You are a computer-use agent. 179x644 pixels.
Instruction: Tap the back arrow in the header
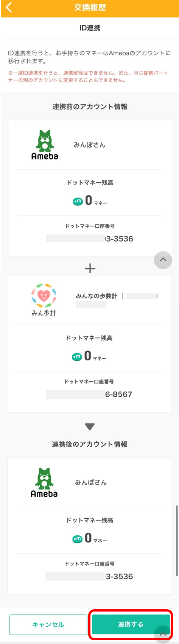[x=9, y=7]
